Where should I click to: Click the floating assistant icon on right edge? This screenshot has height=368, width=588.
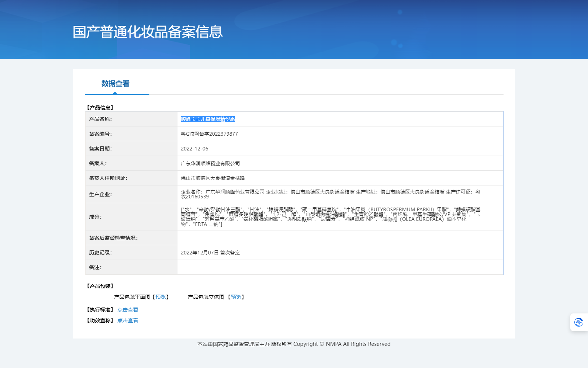tap(578, 322)
